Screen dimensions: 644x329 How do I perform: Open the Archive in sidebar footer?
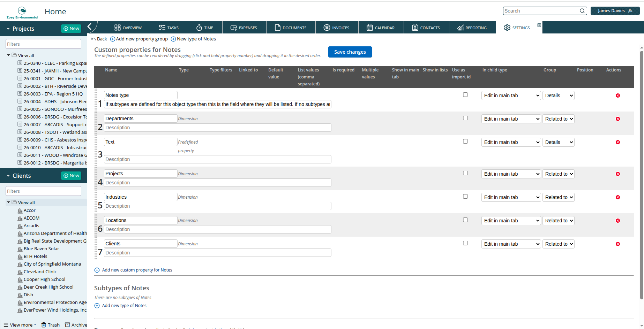(76, 325)
